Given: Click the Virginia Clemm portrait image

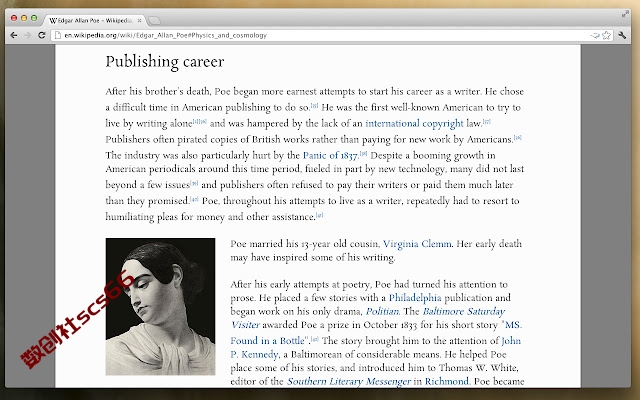Looking at the screenshot, I should pyautogui.click(x=160, y=307).
